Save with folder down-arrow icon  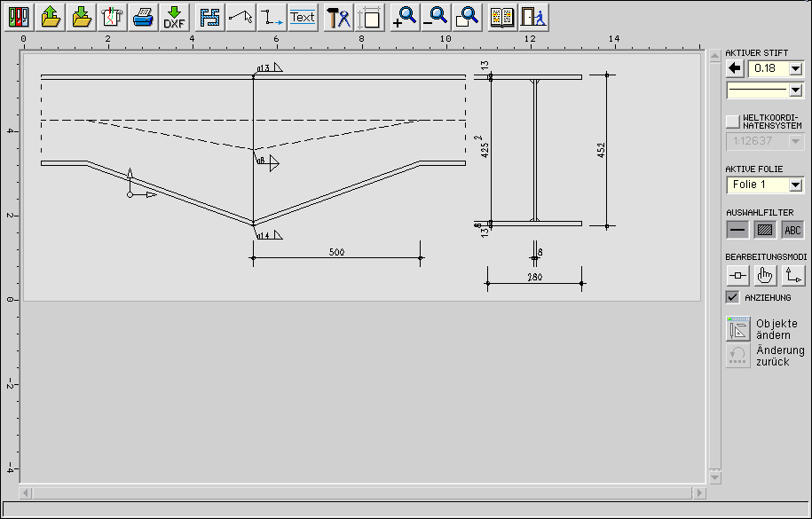coord(82,17)
